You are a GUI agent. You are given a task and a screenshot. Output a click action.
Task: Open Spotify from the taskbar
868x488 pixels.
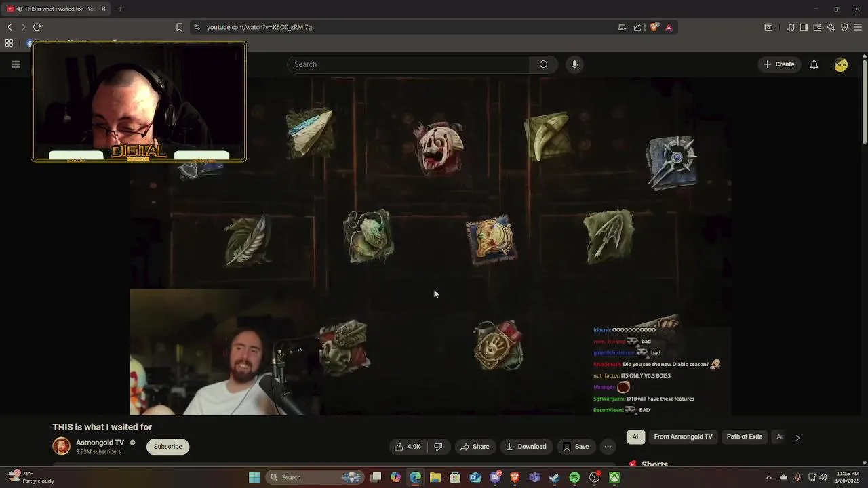pyautogui.click(x=574, y=477)
